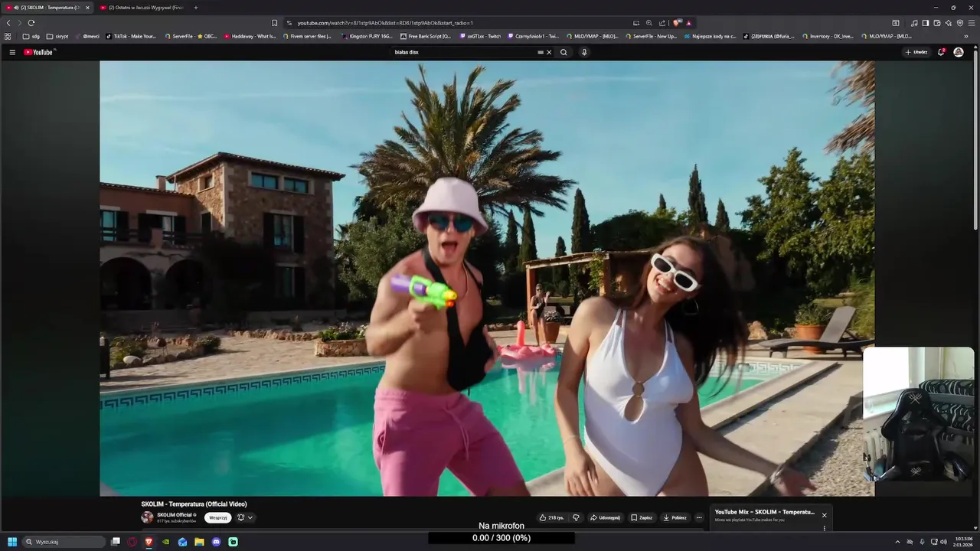Click the video player to pause playback

[487, 279]
